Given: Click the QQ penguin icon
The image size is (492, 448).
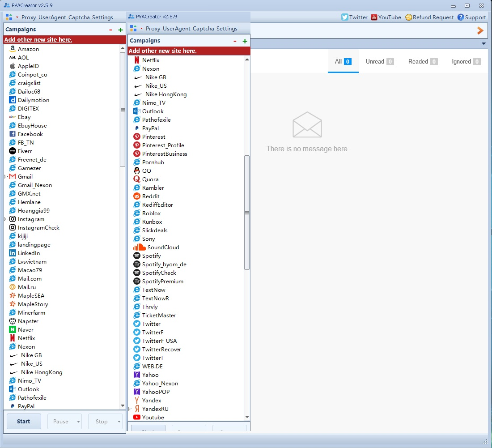Looking at the screenshot, I should pyautogui.click(x=136, y=171).
